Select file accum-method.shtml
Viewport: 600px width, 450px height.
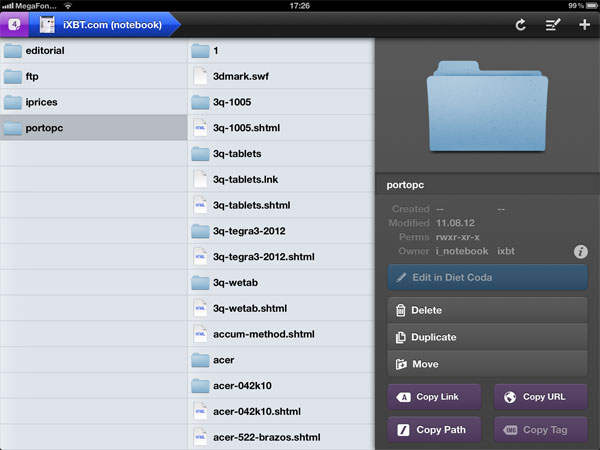click(281, 334)
